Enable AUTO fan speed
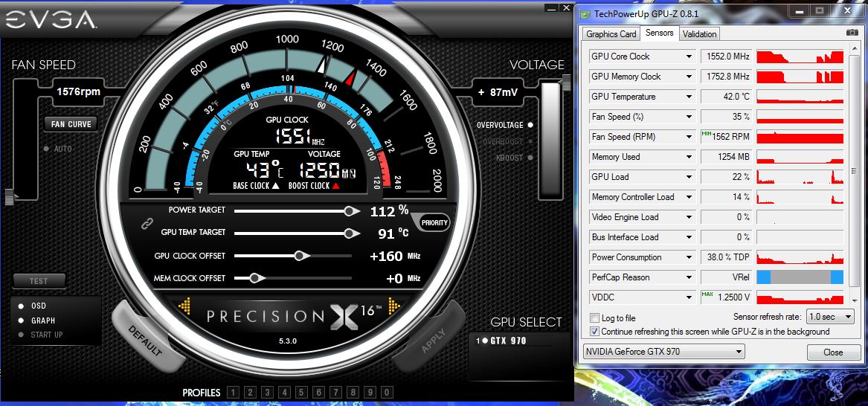The height and width of the screenshot is (406, 868). click(47, 149)
